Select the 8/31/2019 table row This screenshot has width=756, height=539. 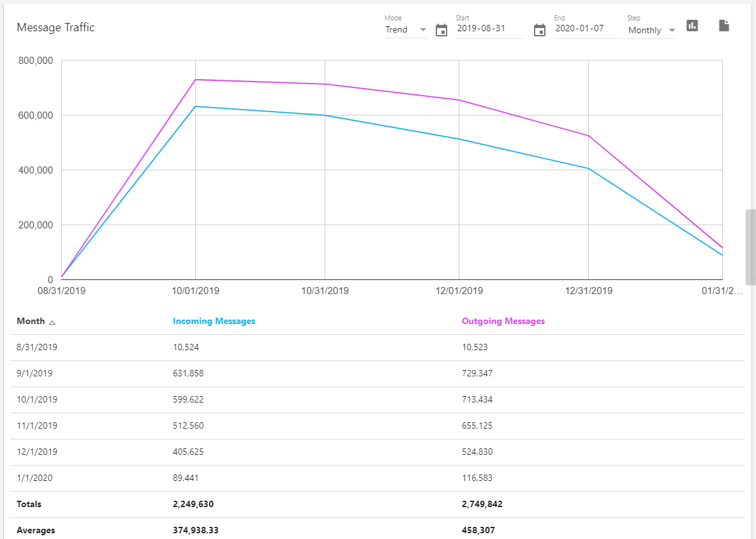(x=37, y=348)
